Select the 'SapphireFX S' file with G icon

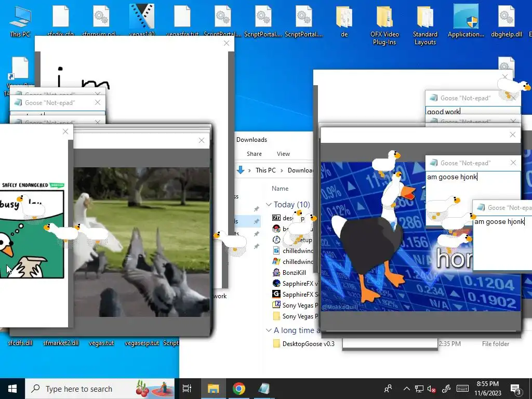[295, 294]
